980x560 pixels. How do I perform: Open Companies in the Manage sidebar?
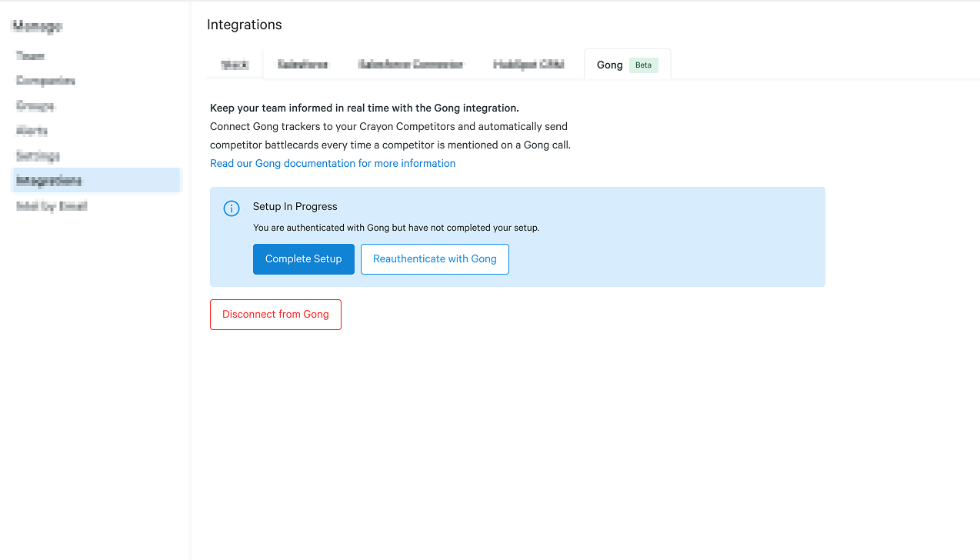45,81
